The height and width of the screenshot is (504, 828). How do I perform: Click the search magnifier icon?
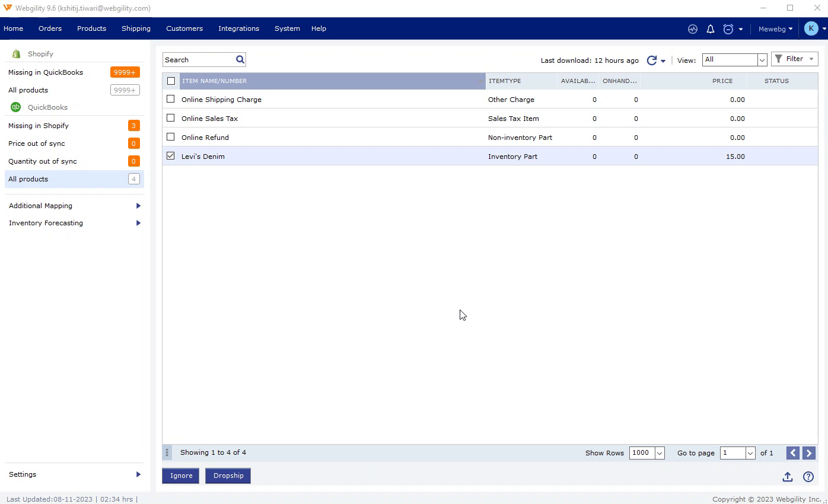tap(240, 59)
